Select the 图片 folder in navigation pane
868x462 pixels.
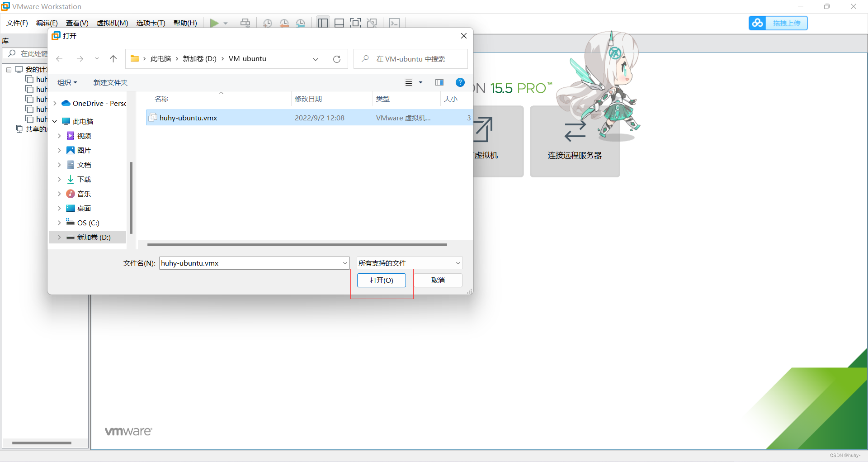point(84,151)
